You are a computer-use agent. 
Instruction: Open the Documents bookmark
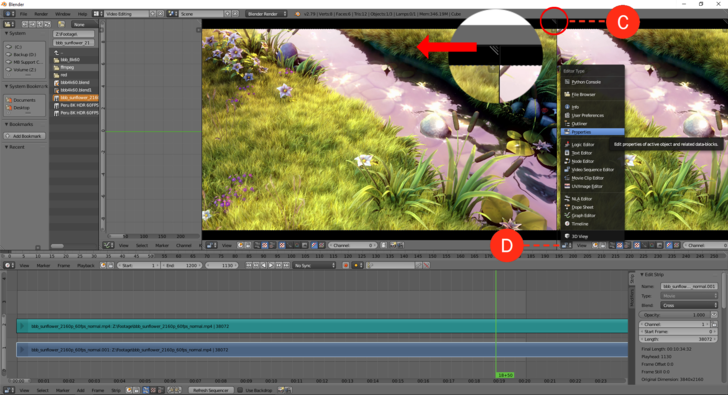[x=24, y=100]
